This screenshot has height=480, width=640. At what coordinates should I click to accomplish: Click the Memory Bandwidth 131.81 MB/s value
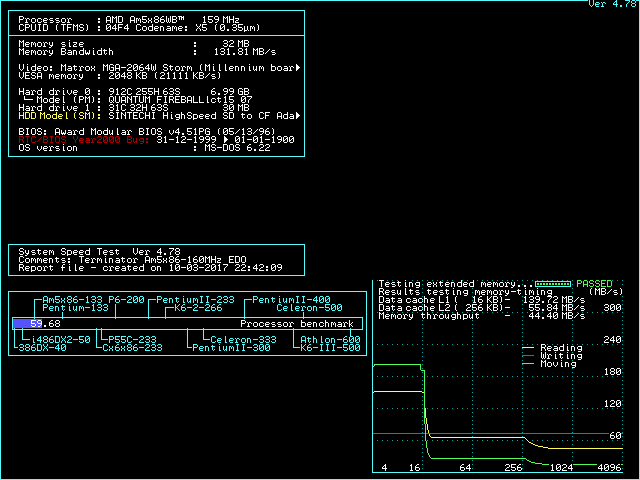pos(245,52)
